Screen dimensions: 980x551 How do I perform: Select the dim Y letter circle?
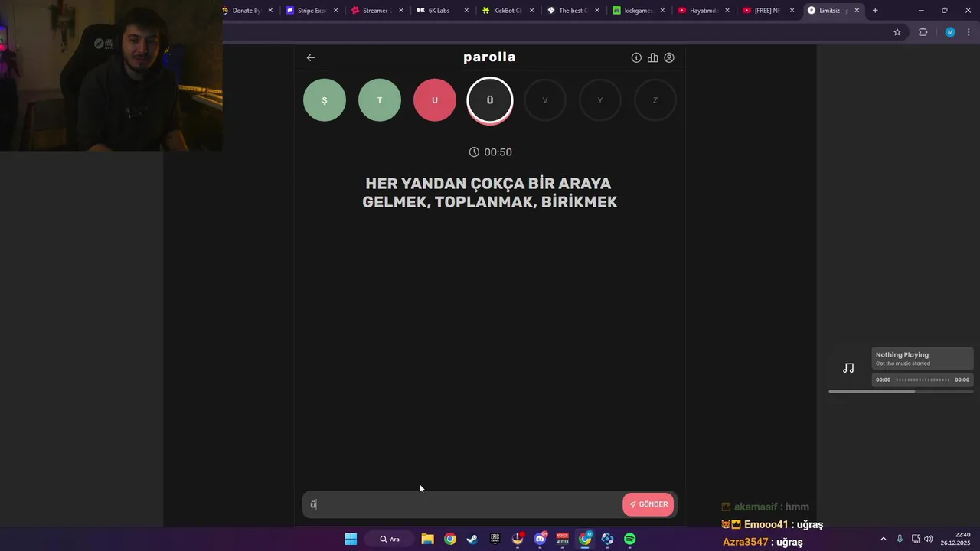(x=600, y=100)
